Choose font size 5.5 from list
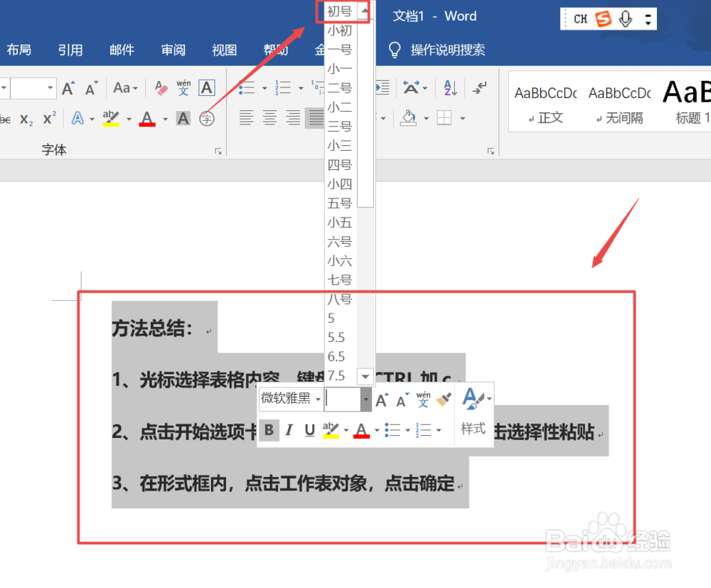 [340, 338]
